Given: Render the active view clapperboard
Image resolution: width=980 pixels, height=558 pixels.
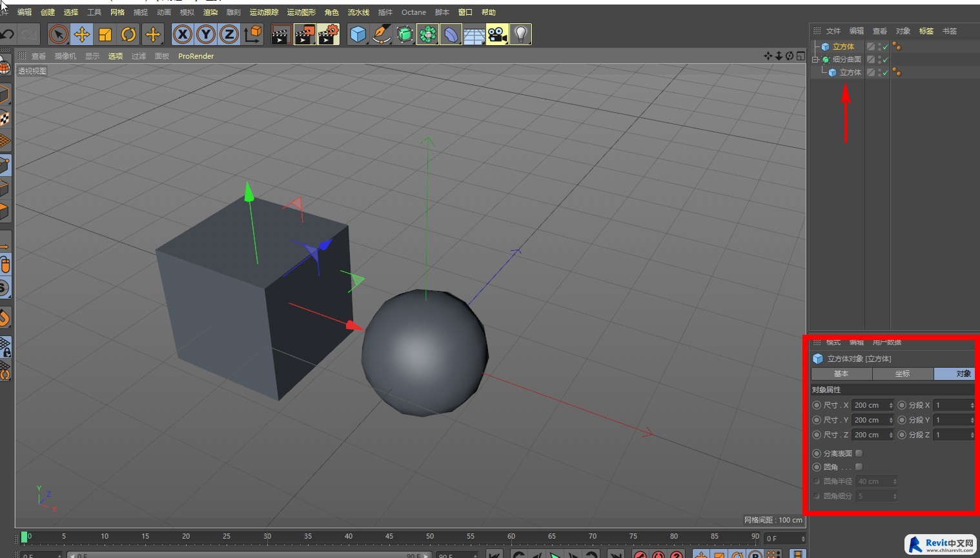Looking at the screenshot, I should (281, 34).
